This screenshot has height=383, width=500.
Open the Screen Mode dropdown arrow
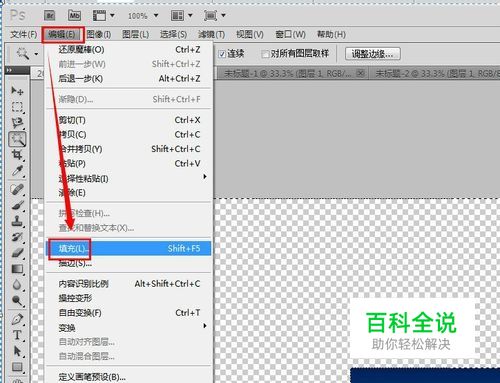tap(223, 15)
